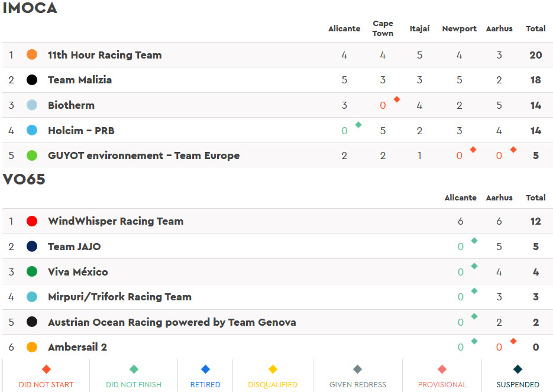Open the GUYOT environnement - Team Europe entry
Viewport: 553px width, 392px height.
pos(144,155)
